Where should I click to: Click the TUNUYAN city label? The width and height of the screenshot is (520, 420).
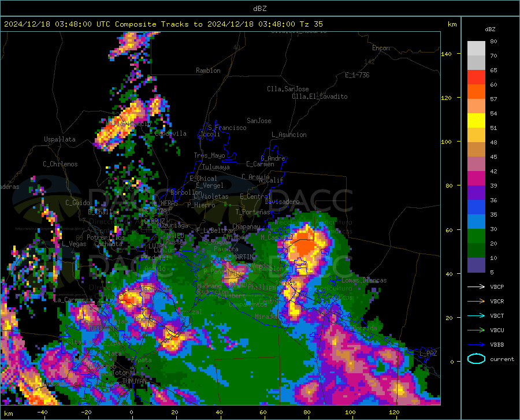(134, 381)
